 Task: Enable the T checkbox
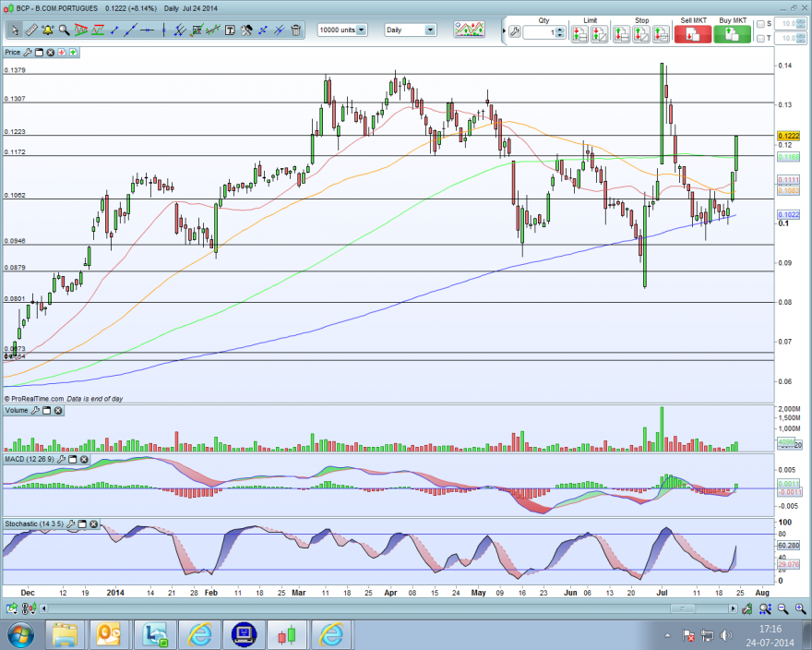point(760,39)
